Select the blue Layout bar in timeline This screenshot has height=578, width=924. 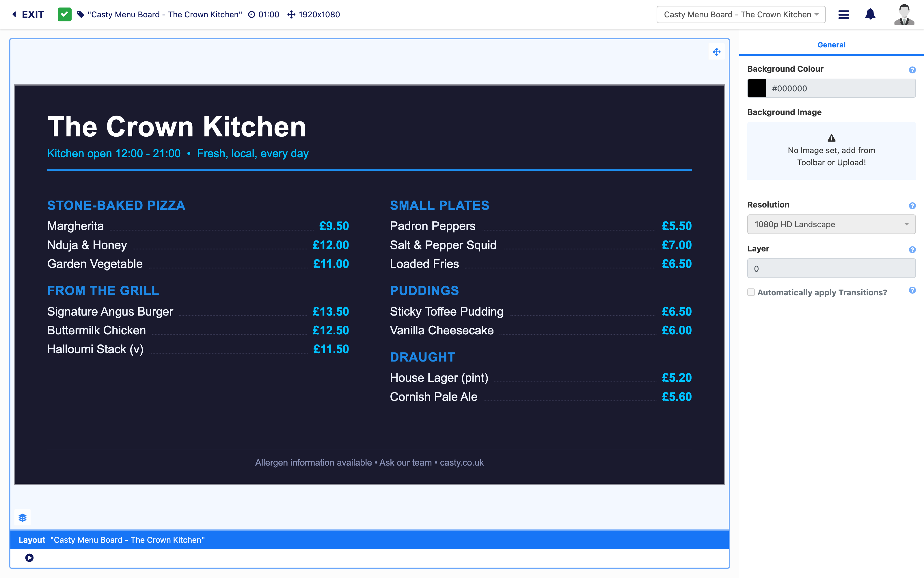click(370, 540)
